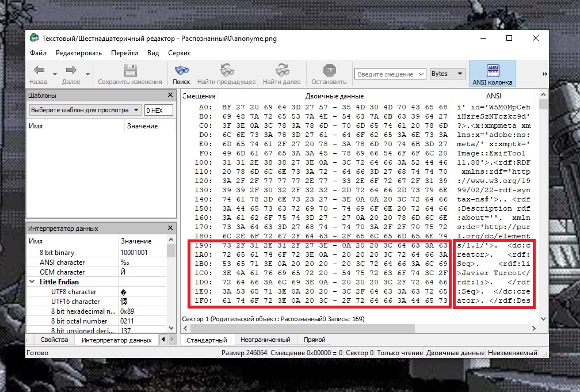
Task: Click the Двоичные данные column header
Action: 334,96
